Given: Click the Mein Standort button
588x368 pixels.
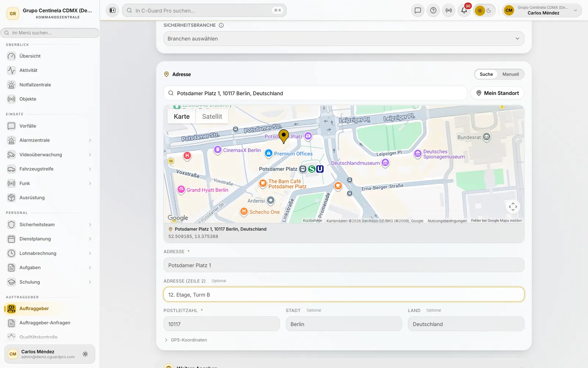Looking at the screenshot, I should coord(497,93).
